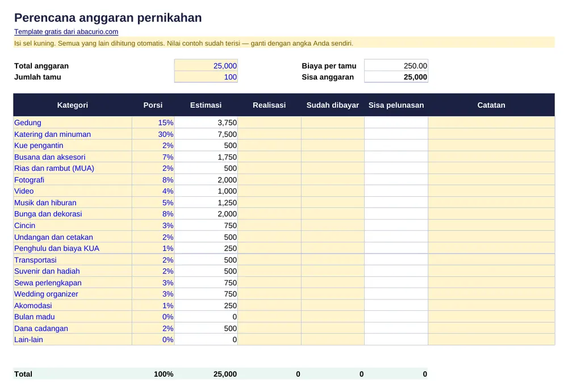Click the Total anggaran label

point(41,65)
